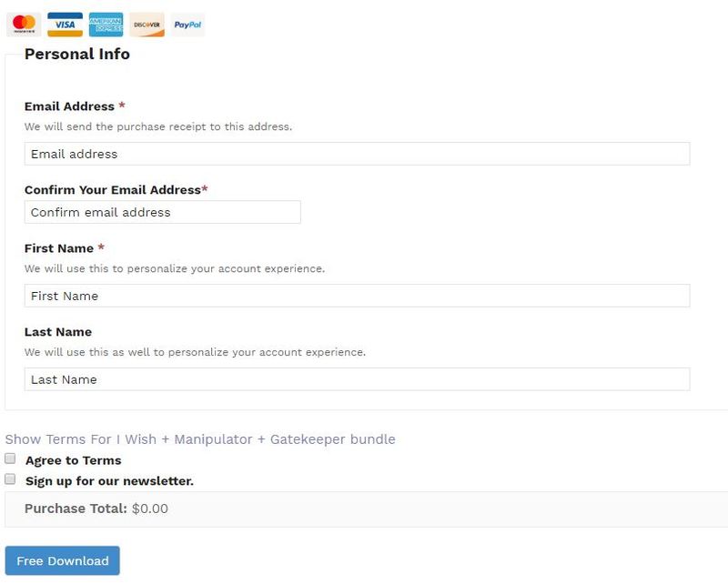Check Sign up for our newsletter

pos(11,479)
